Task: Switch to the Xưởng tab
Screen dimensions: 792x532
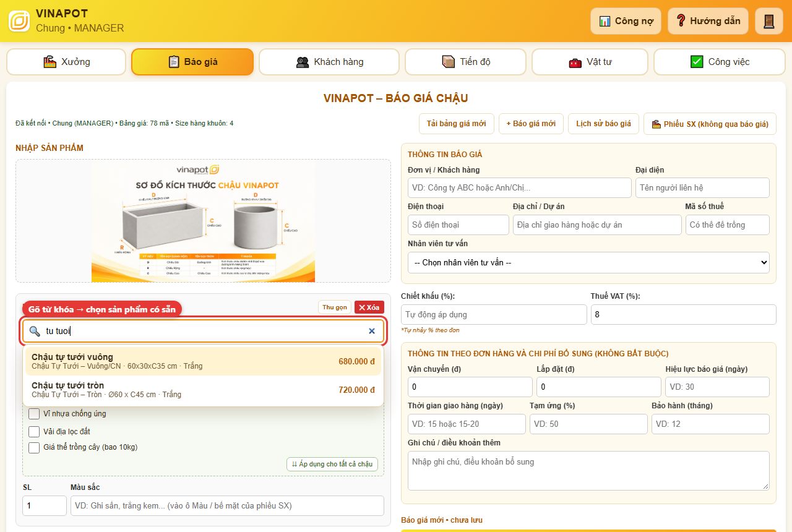Action: (x=66, y=62)
